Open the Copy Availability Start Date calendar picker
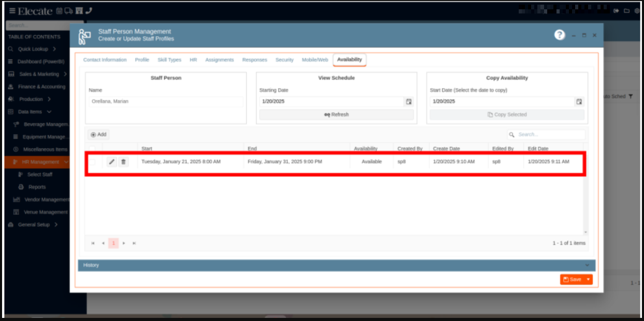This screenshot has height=321, width=644. tap(579, 101)
